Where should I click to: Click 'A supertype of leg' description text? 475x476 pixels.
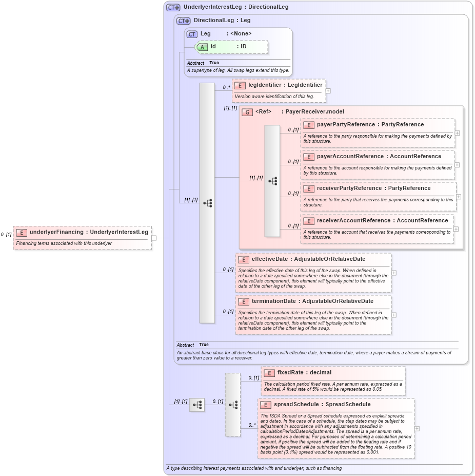tap(238, 70)
